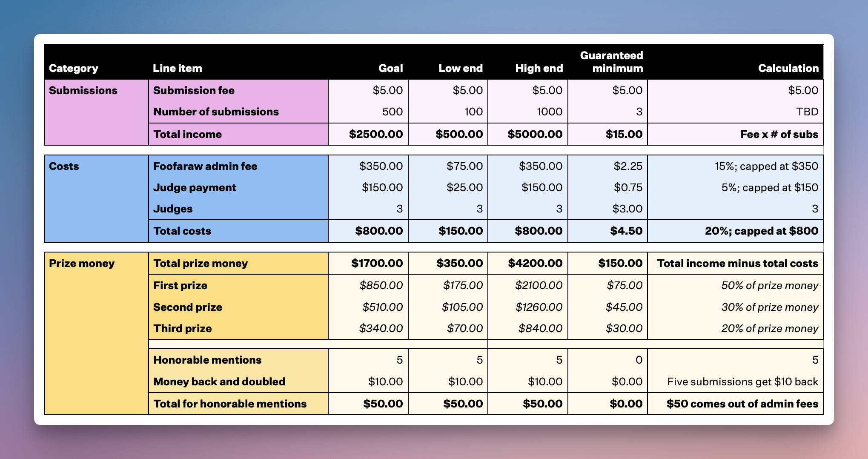
Task: Click 'Total income minus total costs' calculation
Action: (738, 263)
